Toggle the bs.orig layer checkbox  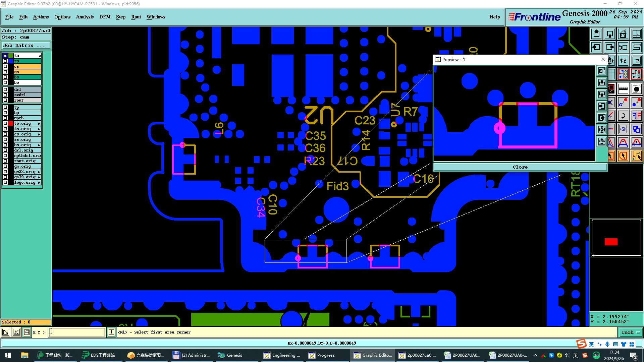(5, 145)
